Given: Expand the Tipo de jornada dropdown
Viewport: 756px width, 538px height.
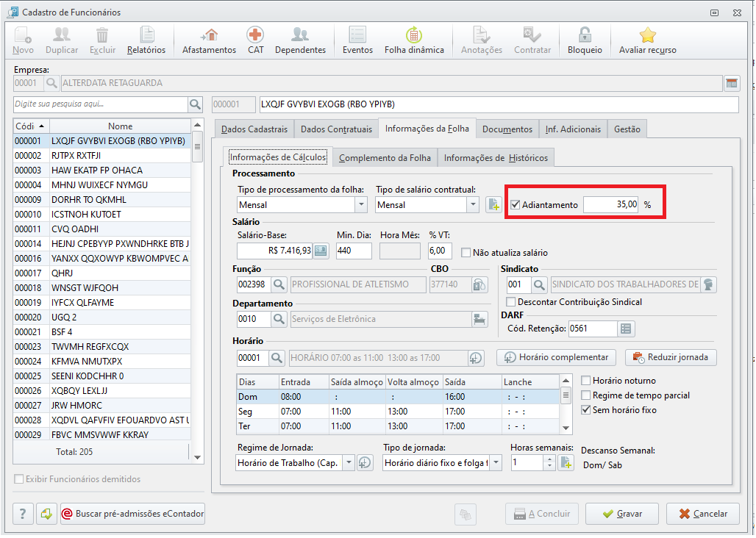Looking at the screenshot, I should pos(496,463).
